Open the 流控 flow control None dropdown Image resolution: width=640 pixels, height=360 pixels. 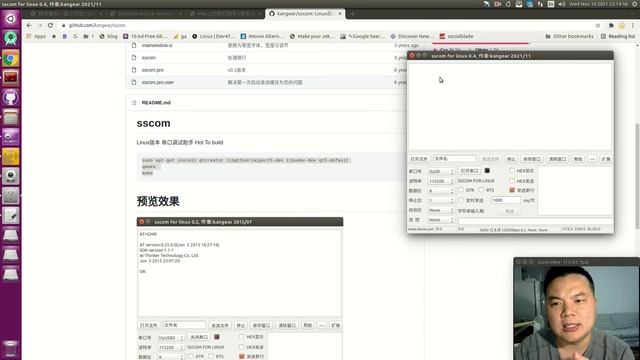440,220
